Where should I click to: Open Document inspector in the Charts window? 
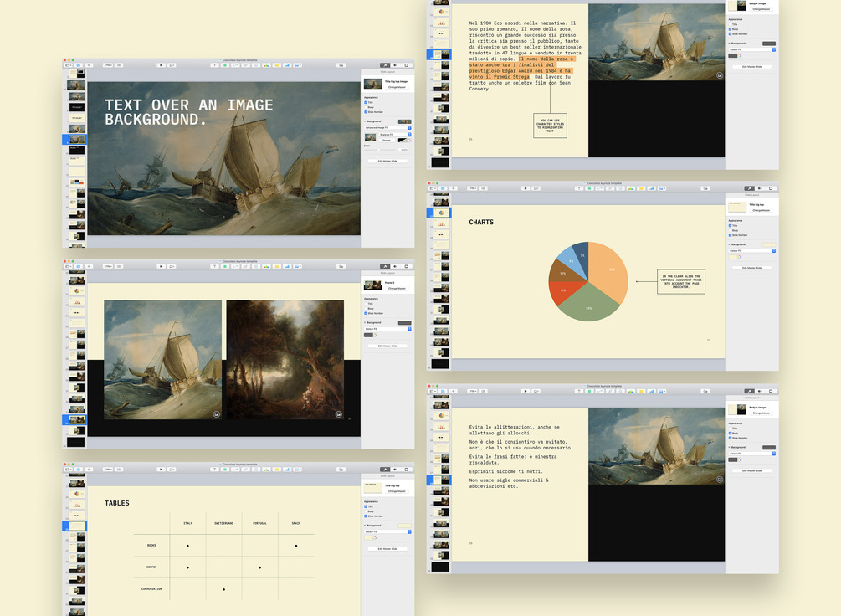[770, 188]
